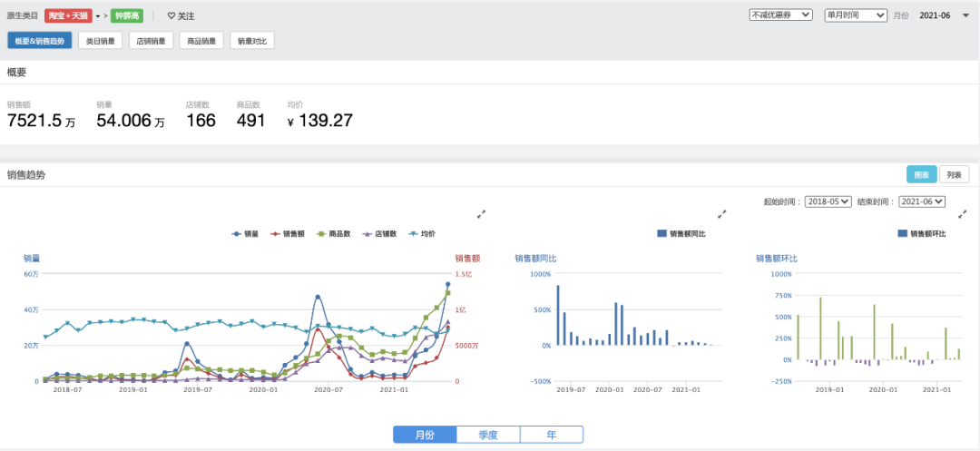Screen dimensions: 980x451
Task: Switch to the 类目销量 tab
Action: pyautogui.click(x=100, y=41)
